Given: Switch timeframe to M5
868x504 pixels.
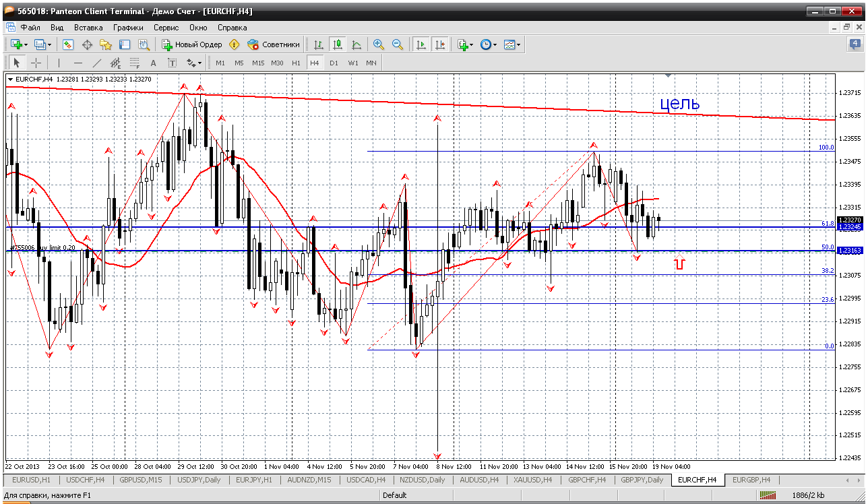Looking at the screenshot, I should coord(239,63).
